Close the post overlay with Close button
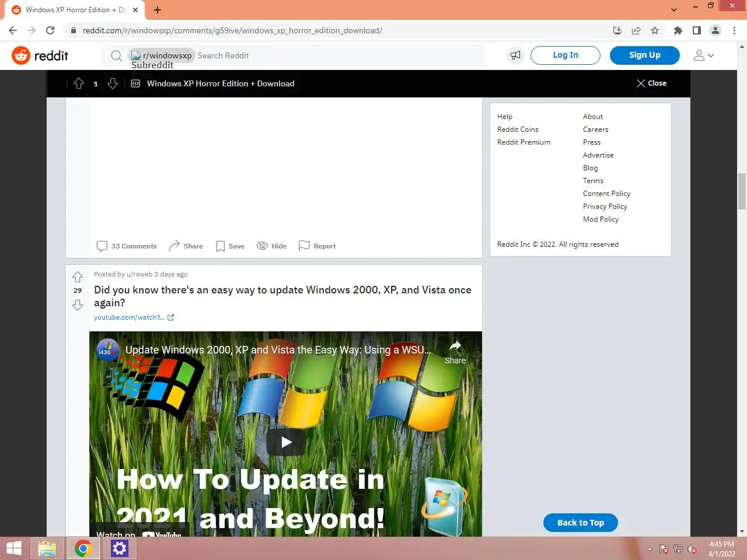The width and height of the screenshot is (747, 560). pyautogui.click(x=651, y=83)
